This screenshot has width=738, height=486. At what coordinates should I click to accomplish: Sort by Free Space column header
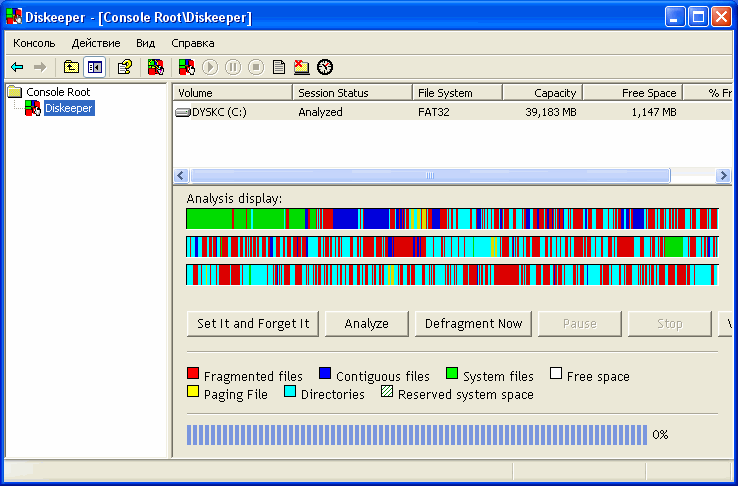pos(633,93)
